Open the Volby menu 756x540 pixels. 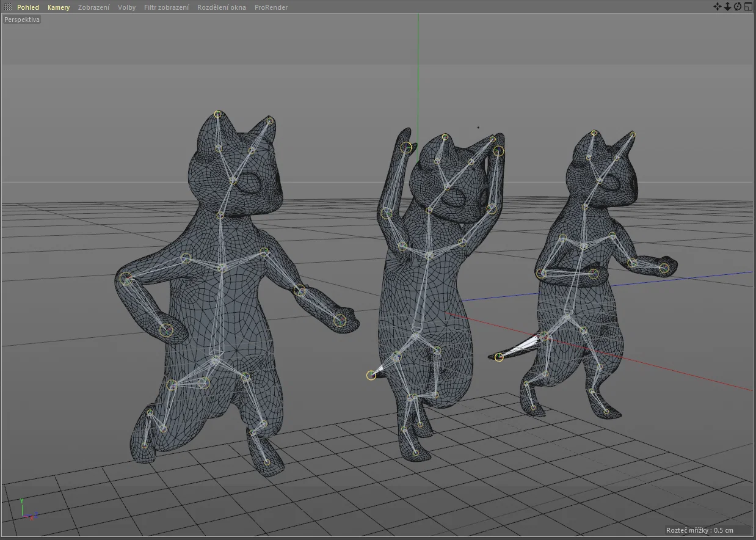coord(126,7)
